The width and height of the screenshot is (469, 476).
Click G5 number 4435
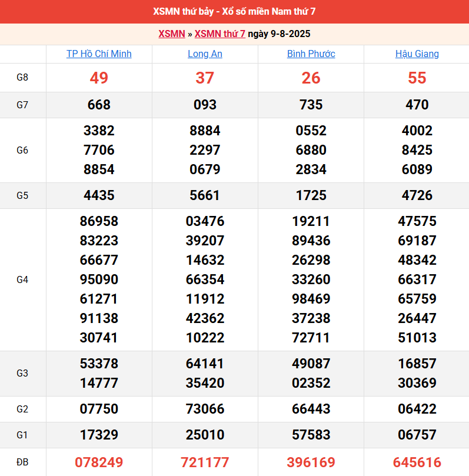99,195
